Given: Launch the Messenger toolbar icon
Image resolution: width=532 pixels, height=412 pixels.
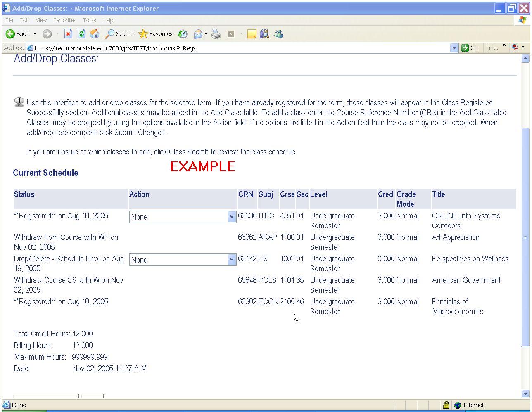Looking at the screenshot, I should pos(279,34).
